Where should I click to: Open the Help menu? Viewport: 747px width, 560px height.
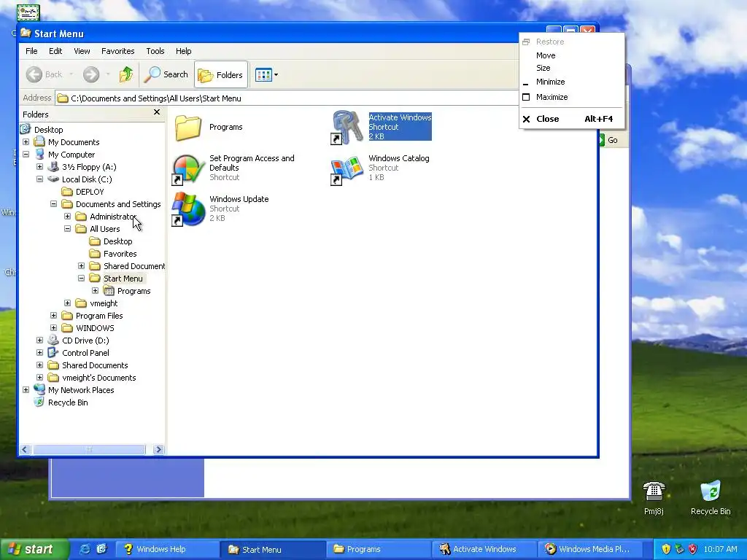[x=183, y=51]
